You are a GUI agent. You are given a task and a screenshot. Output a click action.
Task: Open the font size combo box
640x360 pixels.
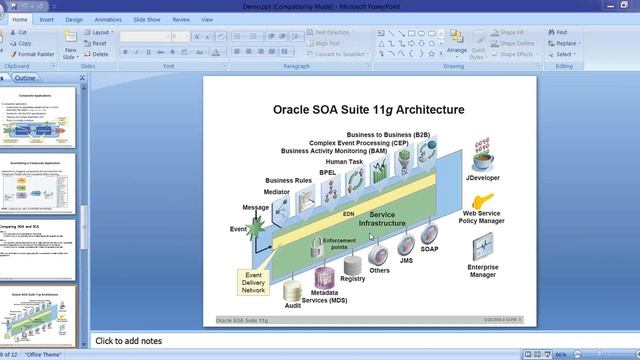tap(180, 36)
